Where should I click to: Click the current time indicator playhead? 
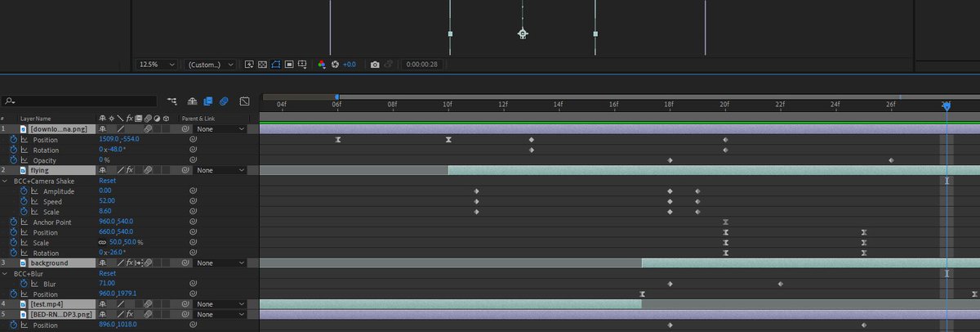click(x=946, y=105)
